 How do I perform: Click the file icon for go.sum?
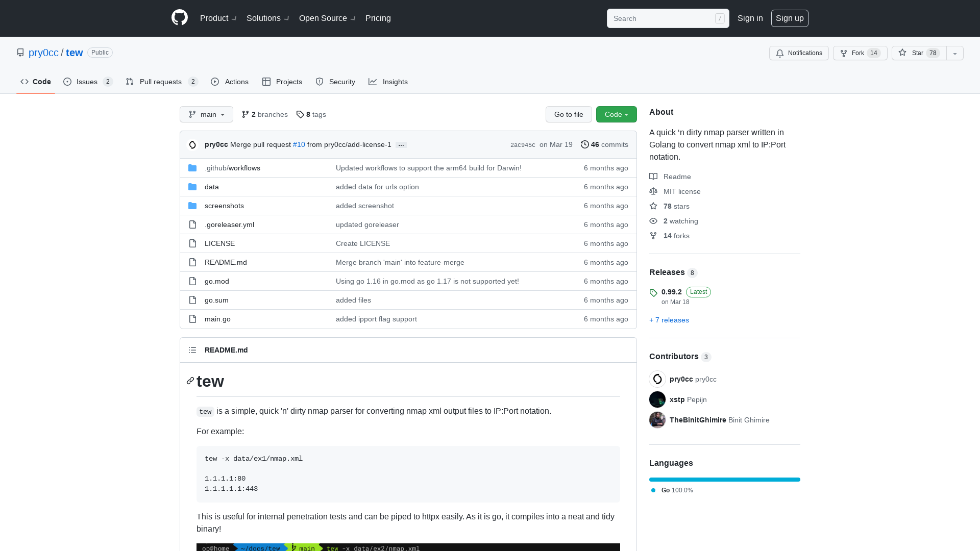192,300
